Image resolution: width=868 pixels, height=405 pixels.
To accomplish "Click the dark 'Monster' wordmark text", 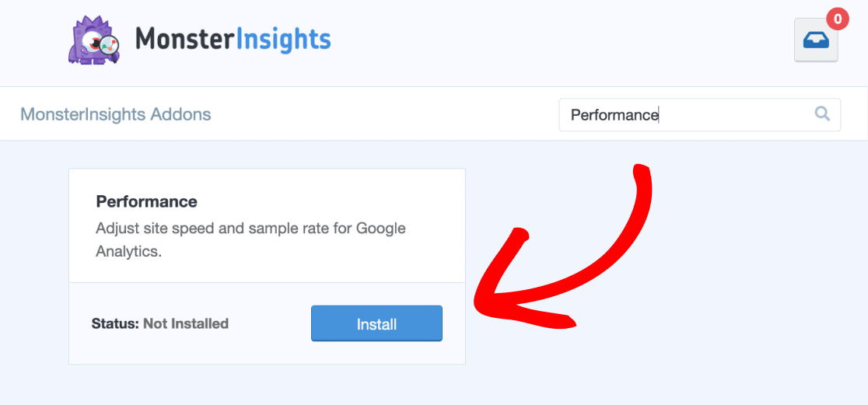I will click(183, 39).
